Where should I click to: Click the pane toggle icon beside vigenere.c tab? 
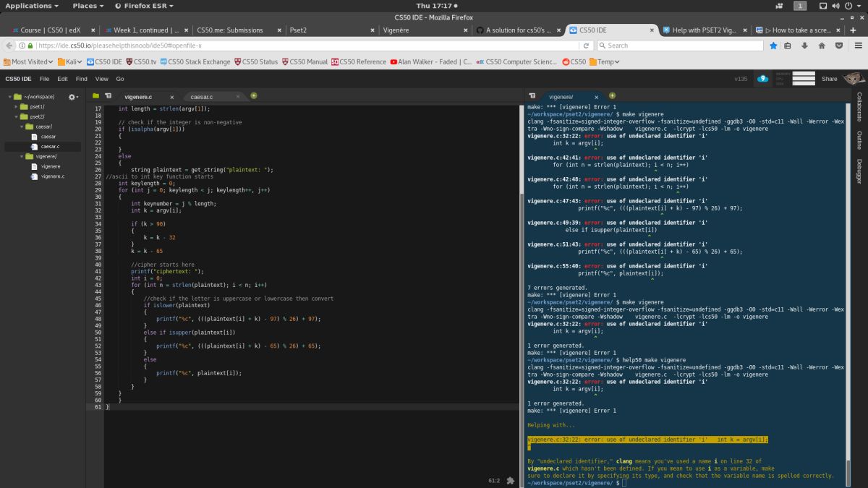coord(108,96)
